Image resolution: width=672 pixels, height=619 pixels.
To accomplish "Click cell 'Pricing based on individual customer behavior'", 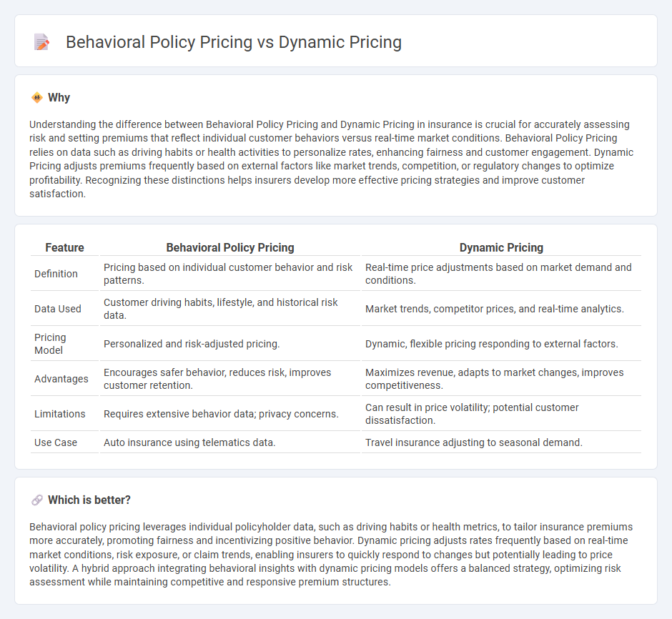I will click(x=230, y=274).
